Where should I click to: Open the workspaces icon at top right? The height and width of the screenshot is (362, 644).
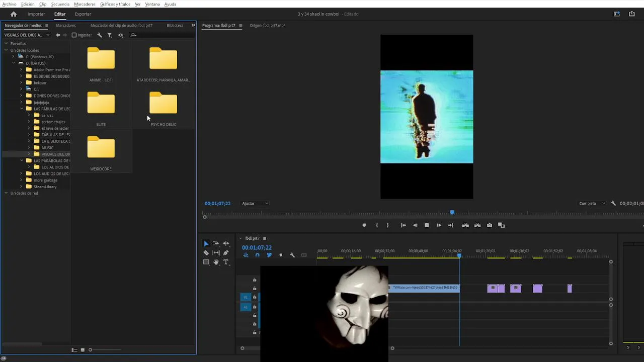617,14
